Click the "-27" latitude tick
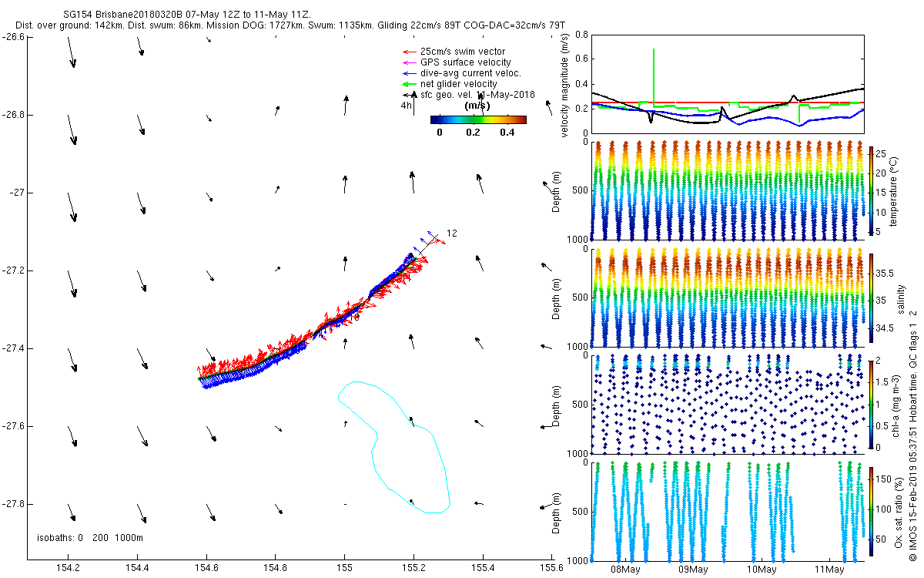The height and width of the screenshot is (578, 924). tap(18, 192)
